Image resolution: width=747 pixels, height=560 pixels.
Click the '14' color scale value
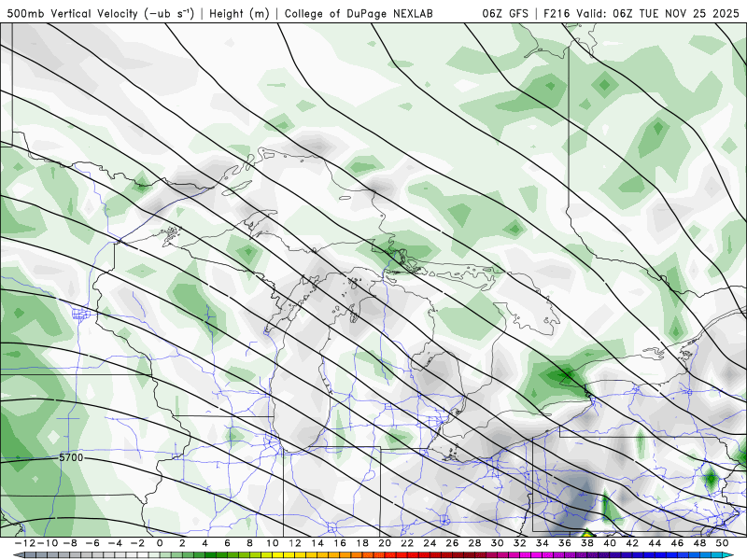coord(317,543)
